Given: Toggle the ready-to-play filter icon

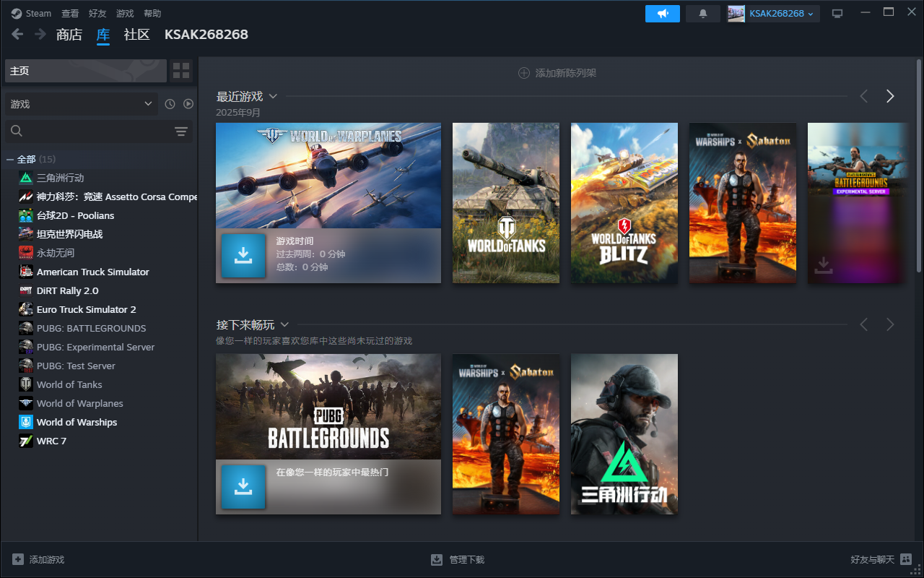Looking at the screenshot, I should click(188, 104).
